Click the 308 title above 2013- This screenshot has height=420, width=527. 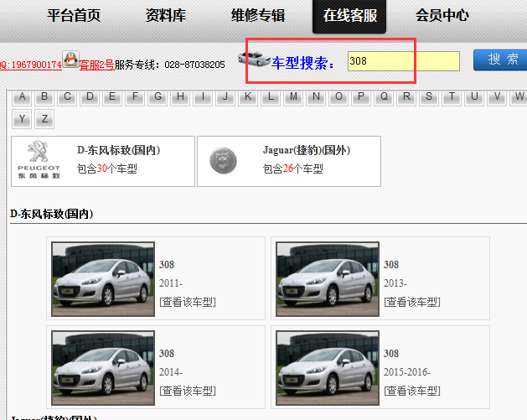[391, 265]
